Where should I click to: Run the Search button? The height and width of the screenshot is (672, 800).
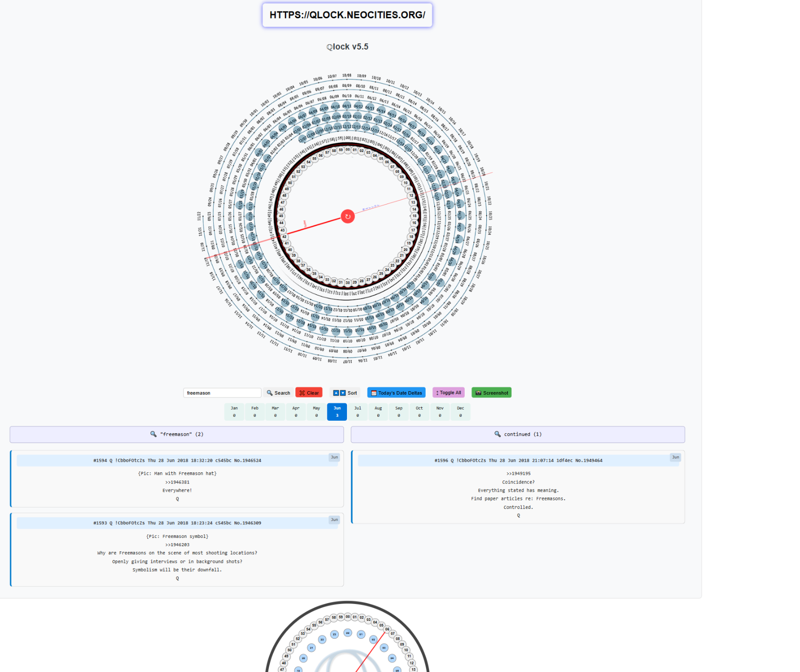278,393
